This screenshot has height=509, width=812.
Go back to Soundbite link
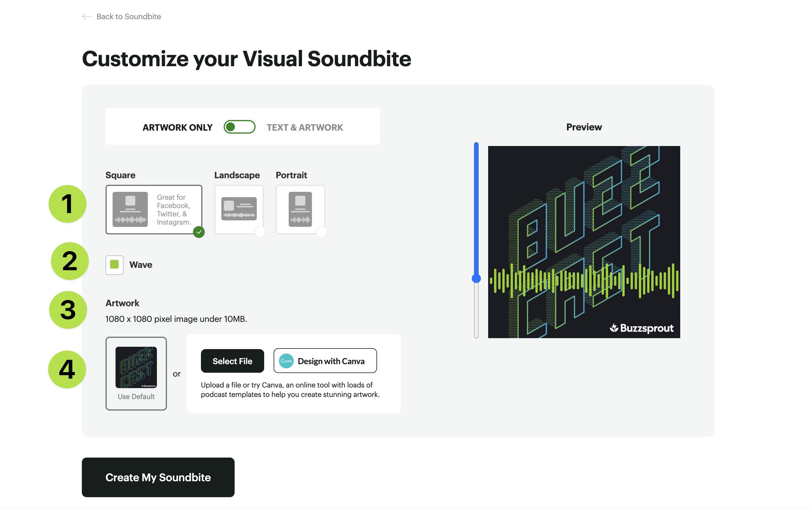[129, 17]
